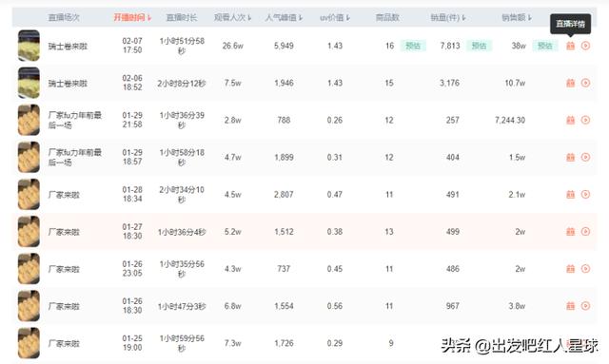Screen dimensions: 609x364
Task: Select the 1小时36分4秒 duration cell
Action: tap(182, 232)
